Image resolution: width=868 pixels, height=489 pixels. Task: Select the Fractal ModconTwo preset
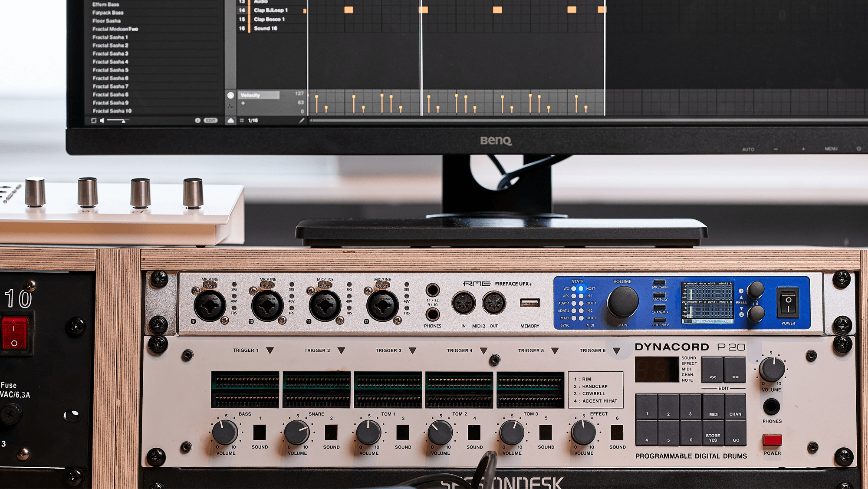[115, 29]
